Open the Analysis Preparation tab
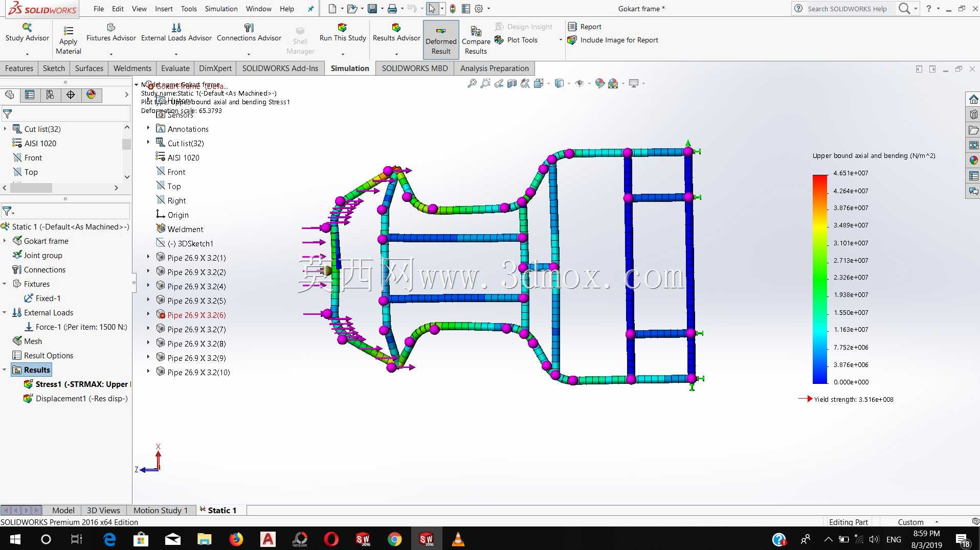The height and width of the screenshot is (550, 980). (x=494, y=68)
